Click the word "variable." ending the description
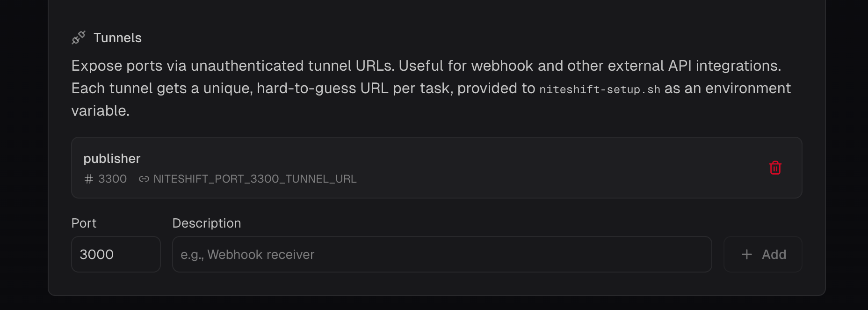The width and height of the screenshot is (868, 310). 100,111
